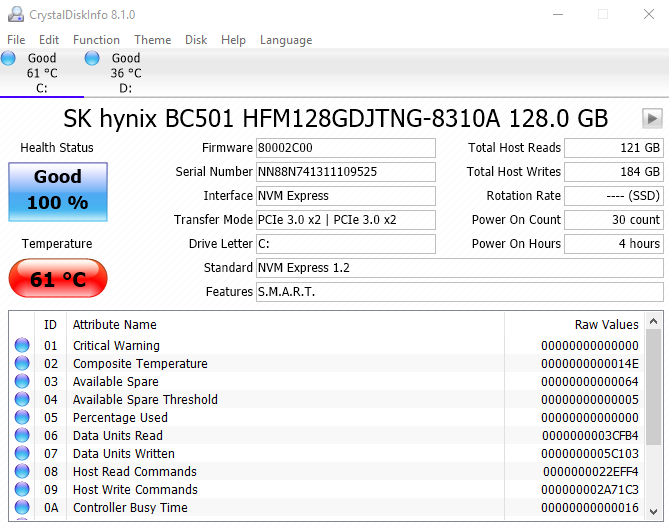Click the scroll down arrow of attribute list
The image size is (669, 529).
point(653,512)
